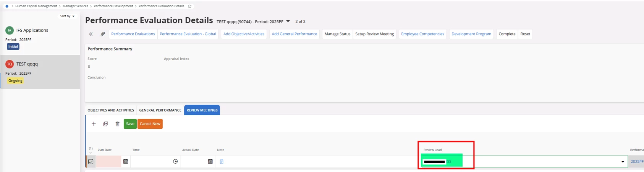
Task: Open the Actual Date calendar picker
Action: pyautogui.click(x=210, y=162)
